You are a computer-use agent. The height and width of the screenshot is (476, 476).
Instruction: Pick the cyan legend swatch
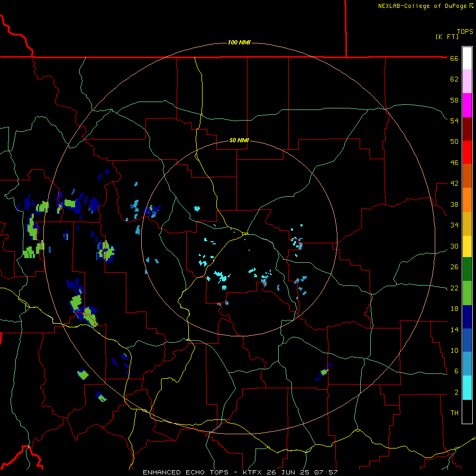pos(467,388)
